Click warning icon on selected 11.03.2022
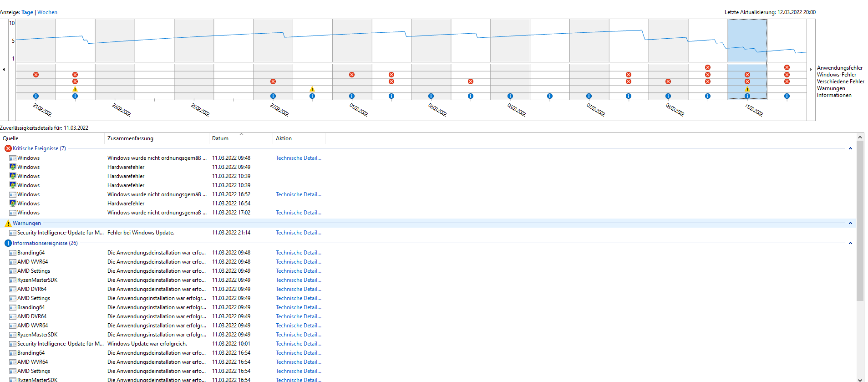The height and width of the screenshot is (382, 868). tap(747, 89)
